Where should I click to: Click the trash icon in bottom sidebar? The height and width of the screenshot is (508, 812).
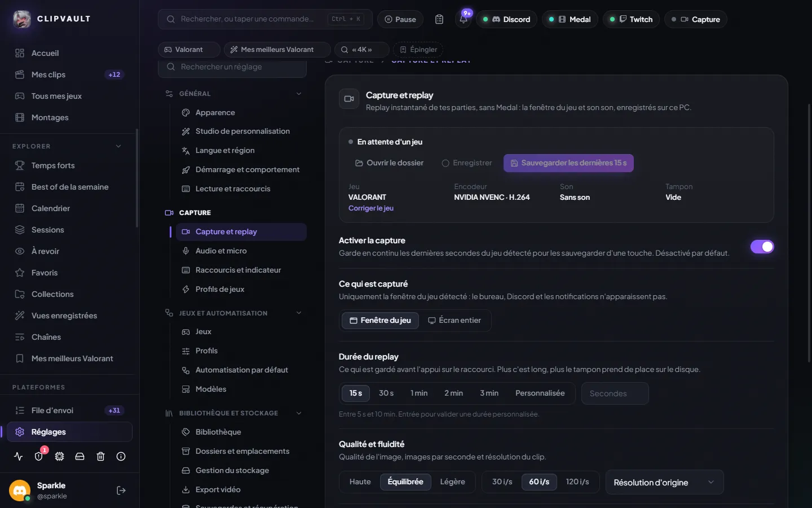(100, 457)
